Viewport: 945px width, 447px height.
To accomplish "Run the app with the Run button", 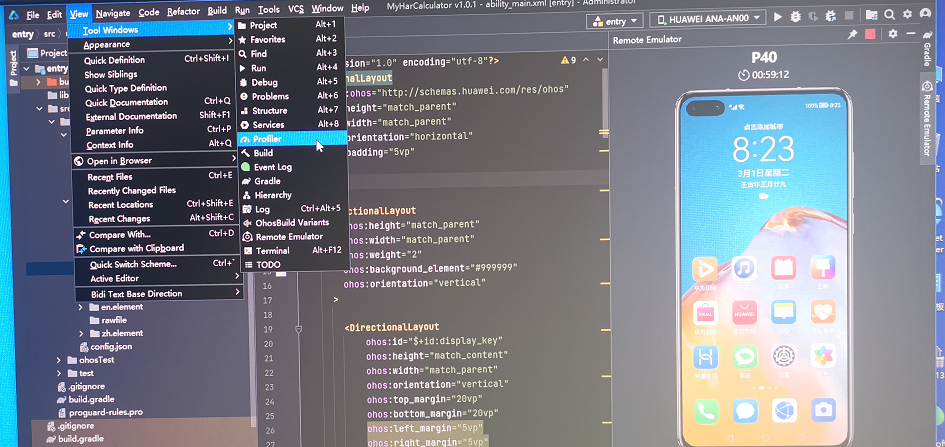I will (x=778, y=18).
